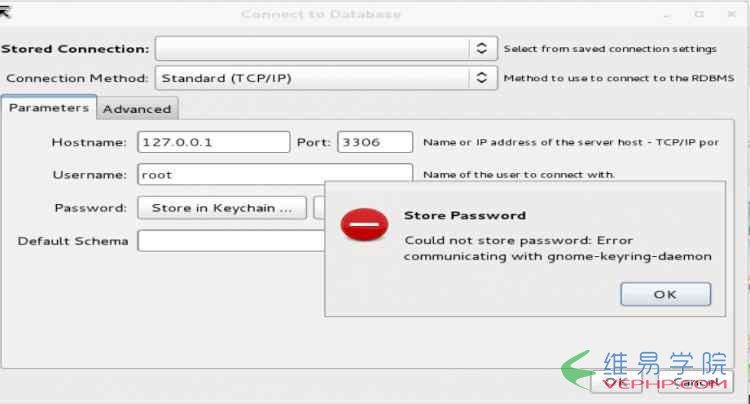The image size is (750, 404).
Task: Click the 'Select from saved connection settings' hint
Action: pos(610,49)
